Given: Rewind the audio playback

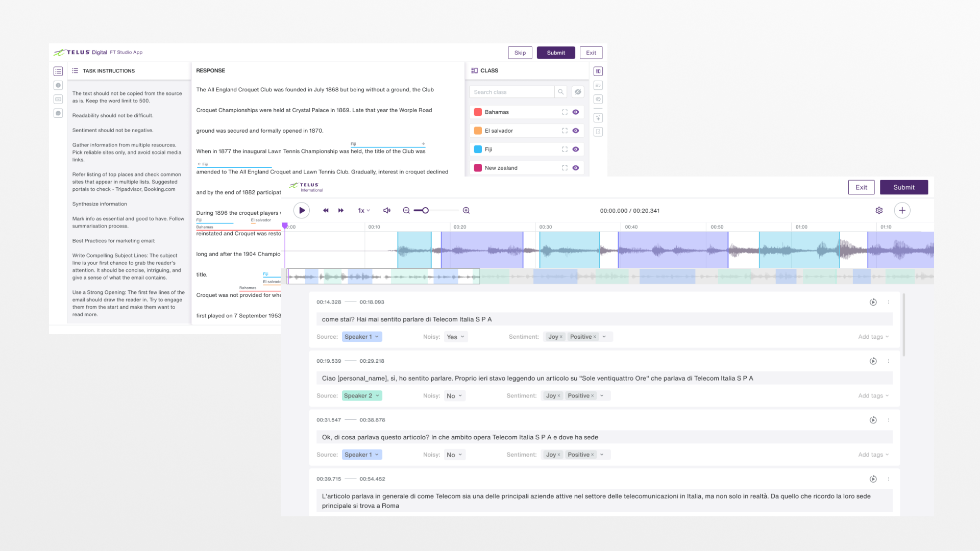Looking at the screenshot, I should (326, 210).
